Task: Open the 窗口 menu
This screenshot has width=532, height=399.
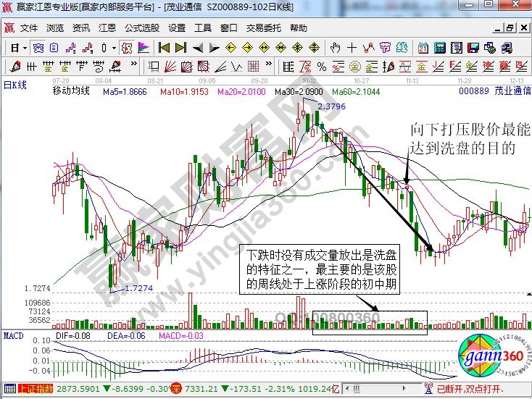Action: [229, 28]
